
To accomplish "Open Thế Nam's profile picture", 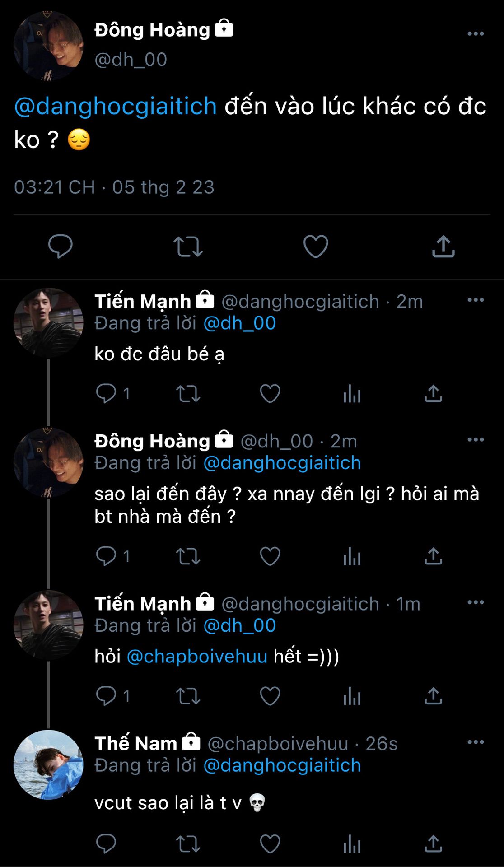I will click(x=48, y=764).
